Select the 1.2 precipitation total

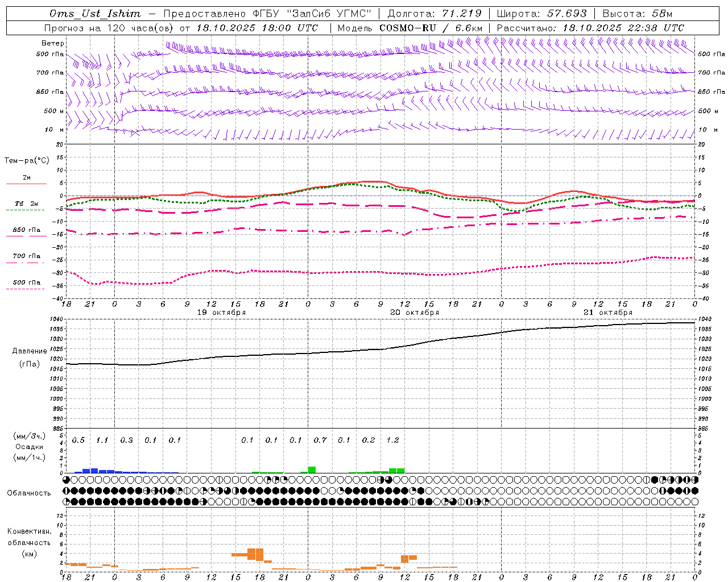(x=393, y=440)
